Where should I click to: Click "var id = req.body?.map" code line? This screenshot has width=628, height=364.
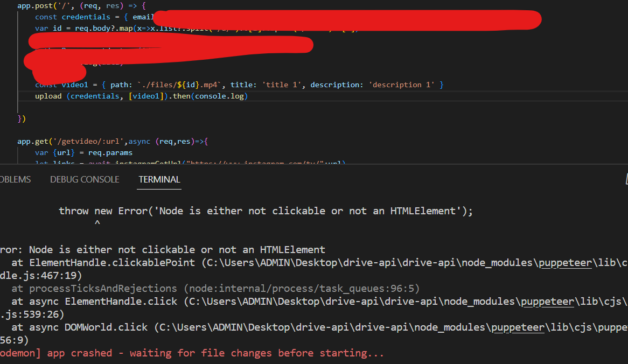[x=83, y=29]
